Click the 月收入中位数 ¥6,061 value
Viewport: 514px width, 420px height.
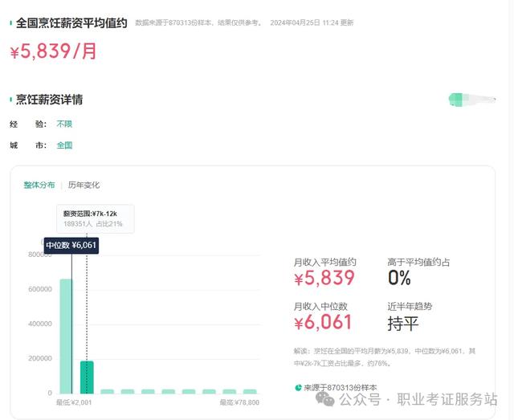pos(323,322)
